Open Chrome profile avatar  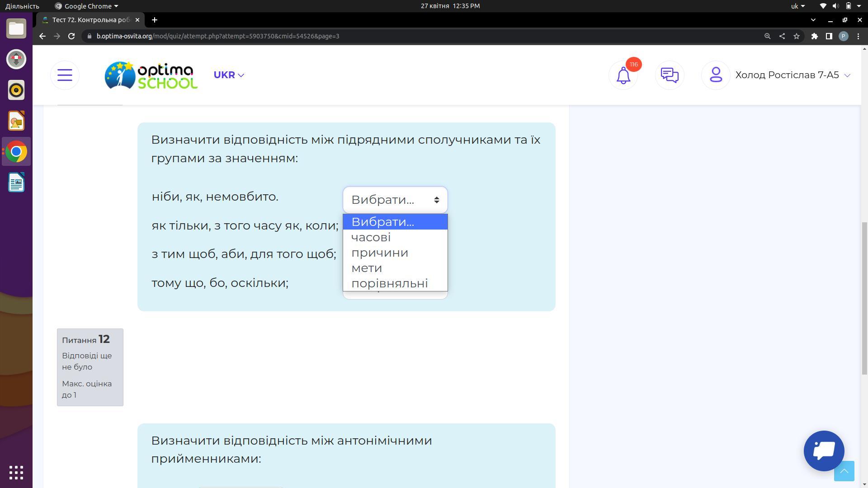click(843, 36)
